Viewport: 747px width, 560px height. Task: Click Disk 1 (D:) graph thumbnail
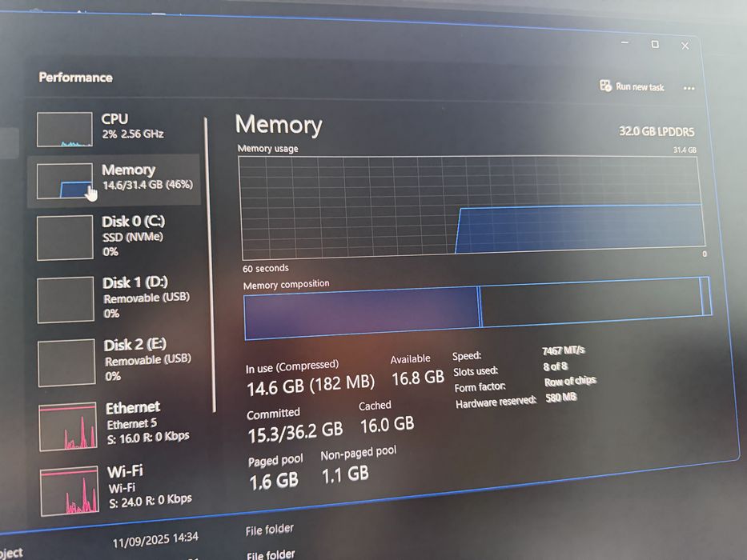click(66, 300)
